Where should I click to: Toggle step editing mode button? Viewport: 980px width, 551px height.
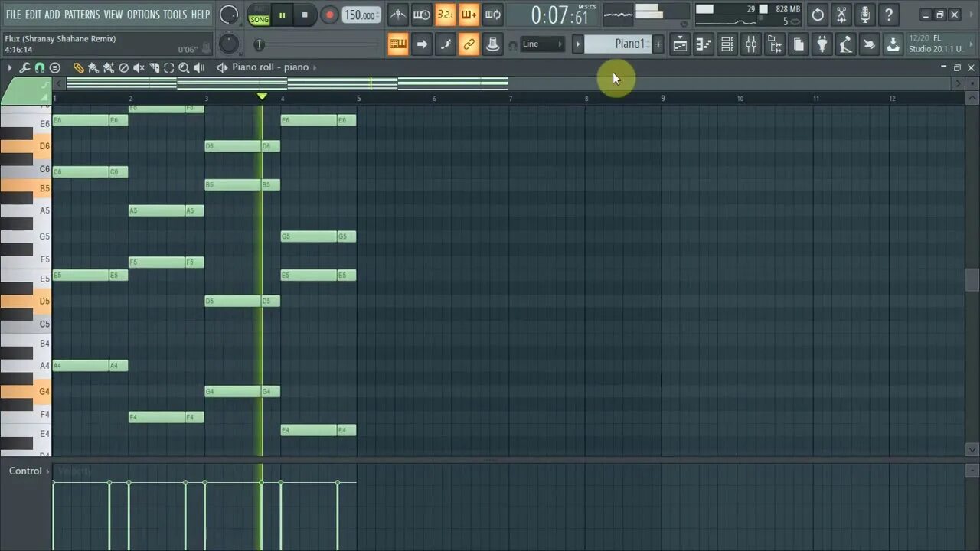(x=446, y=44)
